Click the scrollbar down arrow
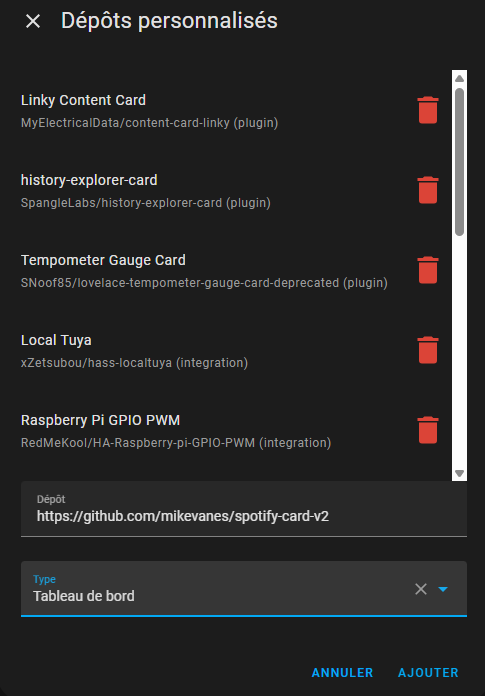The height and width of the screenshot is (696, 485). coord(459,474)
